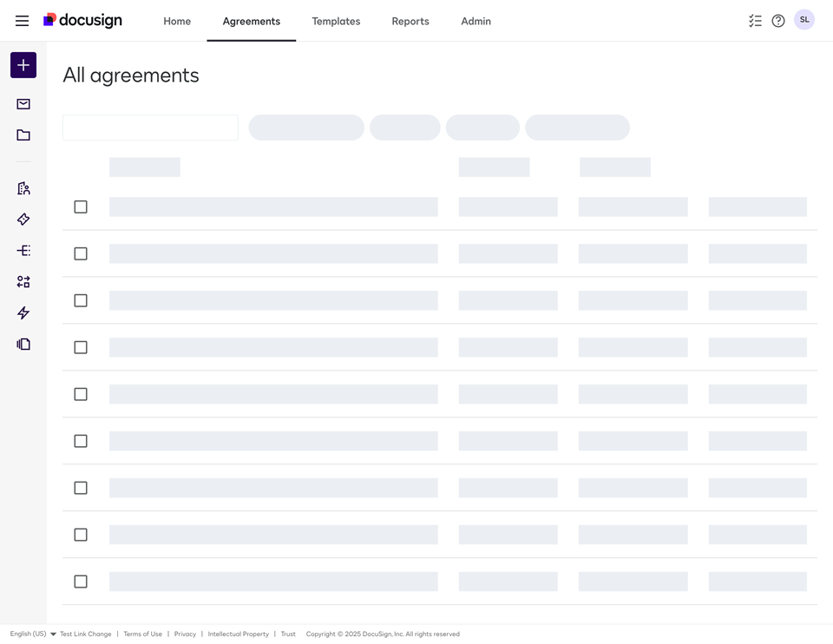This screenshot has height=644, width=833.
Task: Open the folder icon in sidebar
Action: (x=23, y=135)
